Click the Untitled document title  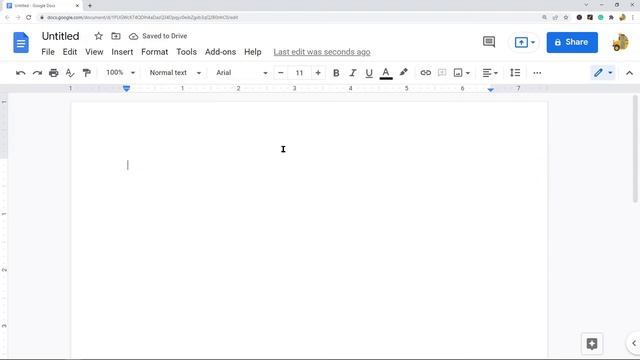tap(60, 36)
